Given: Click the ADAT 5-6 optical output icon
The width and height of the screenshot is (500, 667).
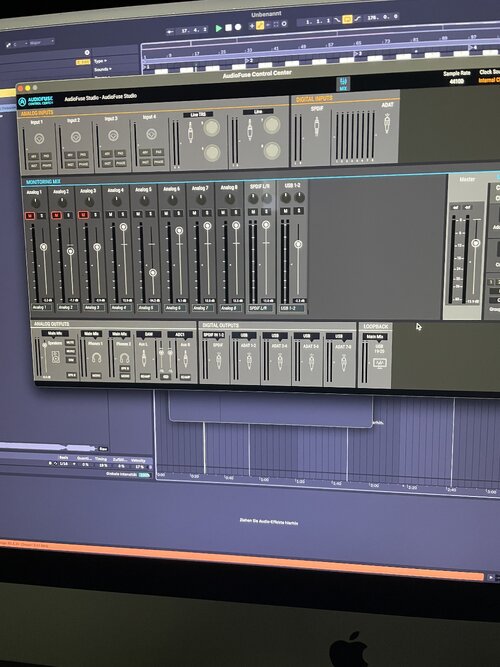Looking at the screenshot, I should click(311, 362).
